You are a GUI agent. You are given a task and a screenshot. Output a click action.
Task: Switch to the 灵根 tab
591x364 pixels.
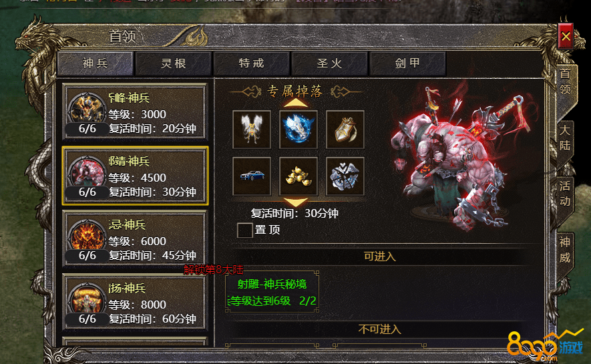174,63
